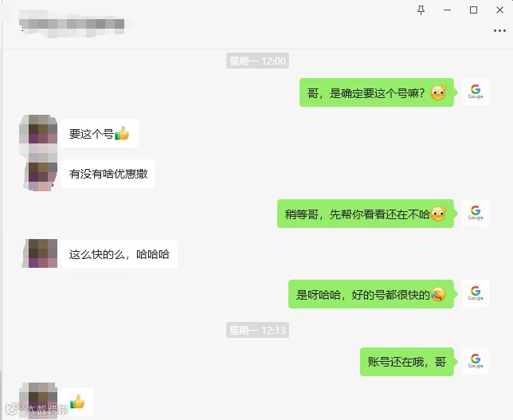Click the Google avatar next to "是呀哈哈" message
Image resolution: width=513 pixels, height=420 pixels.
(476, 293)
